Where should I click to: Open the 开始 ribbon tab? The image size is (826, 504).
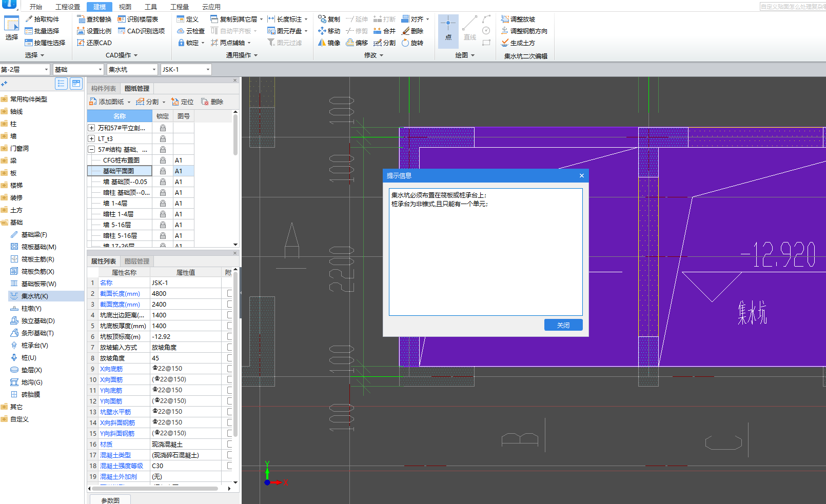click(x=36, y=7)
